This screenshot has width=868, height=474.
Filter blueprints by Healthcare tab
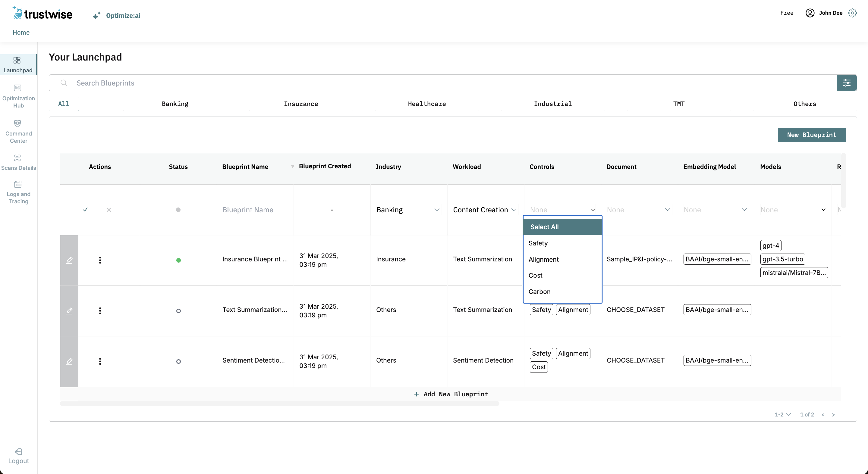coord(426,104)
